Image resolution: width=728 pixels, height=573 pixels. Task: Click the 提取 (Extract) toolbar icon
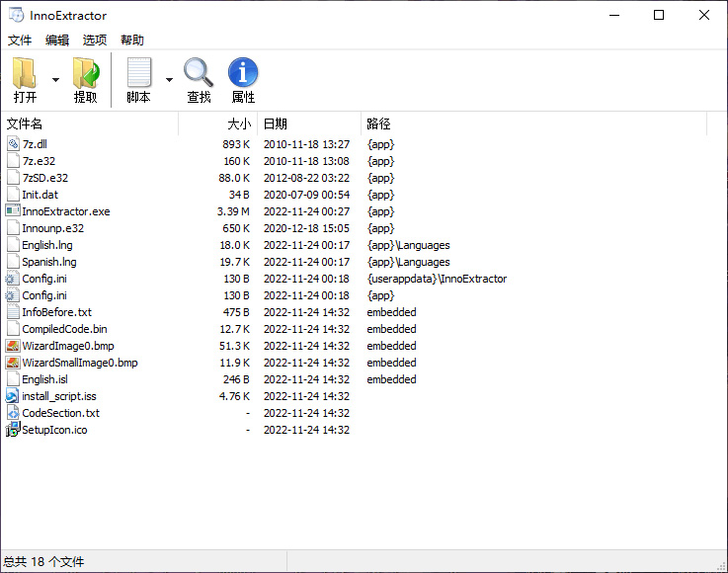tap(86, 73)
